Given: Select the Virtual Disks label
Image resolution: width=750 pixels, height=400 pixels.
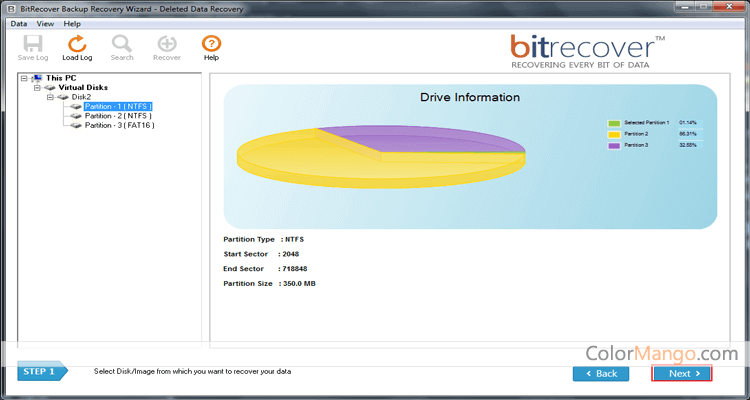Looking at the screenshot, I should tap(83, 87).
